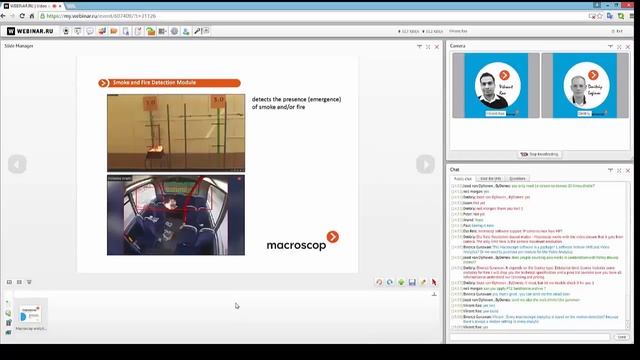Click the wrench settings icon in Webinar toolbar

(x=197, y=31)
